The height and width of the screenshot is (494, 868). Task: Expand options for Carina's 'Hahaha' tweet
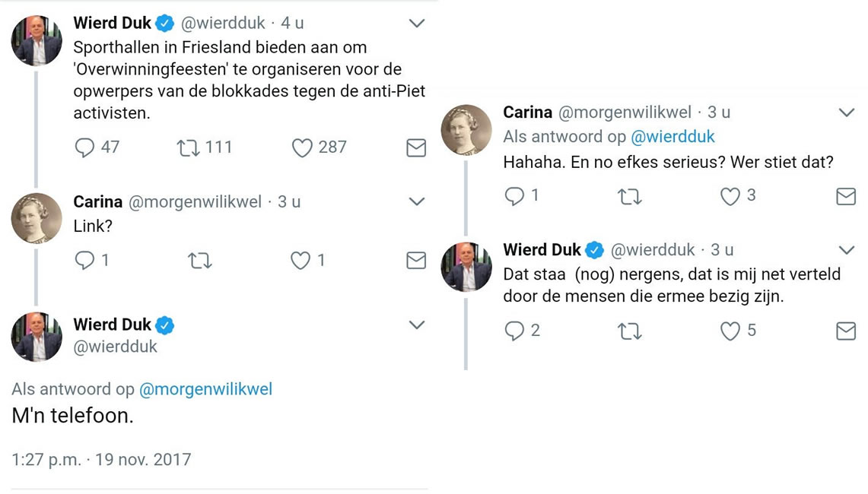[x=846, y=113]
